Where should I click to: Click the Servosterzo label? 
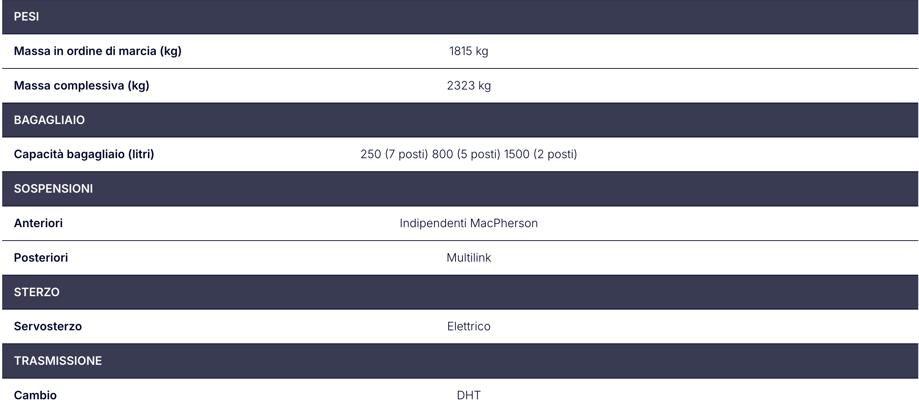coord(47,327)
